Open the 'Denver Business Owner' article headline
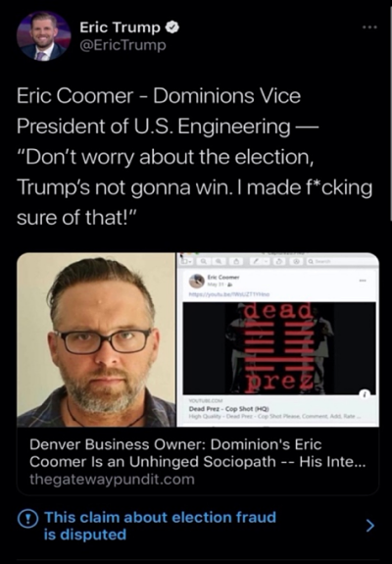Screen dimensions: 392x564 [x=197, y=453]
